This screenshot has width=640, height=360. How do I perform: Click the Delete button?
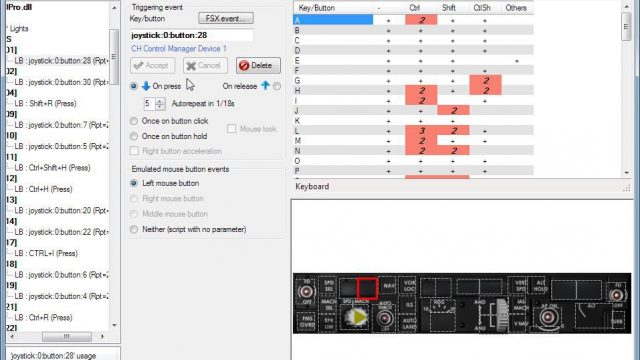coord(258,65)
